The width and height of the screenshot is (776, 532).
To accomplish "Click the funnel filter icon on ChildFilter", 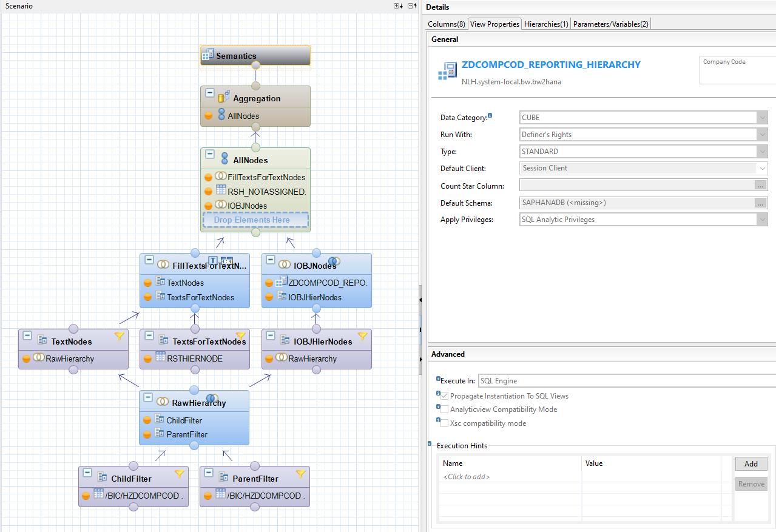I will tap(179, 474).
